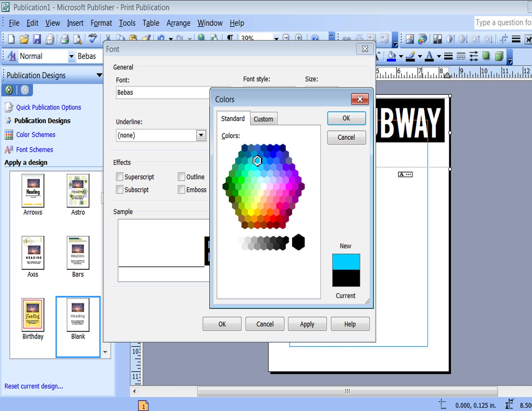Apply the Fill Color tool
Viewport: 532px width, 411px height.
pos(392,56)
